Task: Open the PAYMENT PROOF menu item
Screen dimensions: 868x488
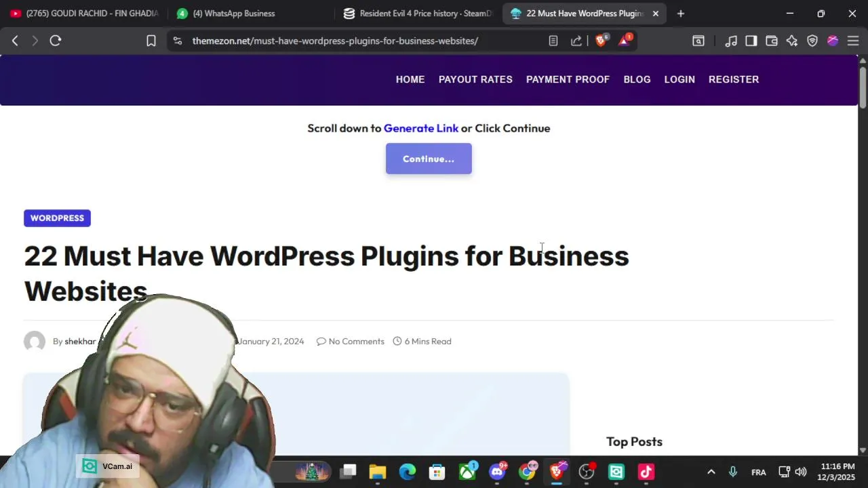Action: [x=568, y=79]
